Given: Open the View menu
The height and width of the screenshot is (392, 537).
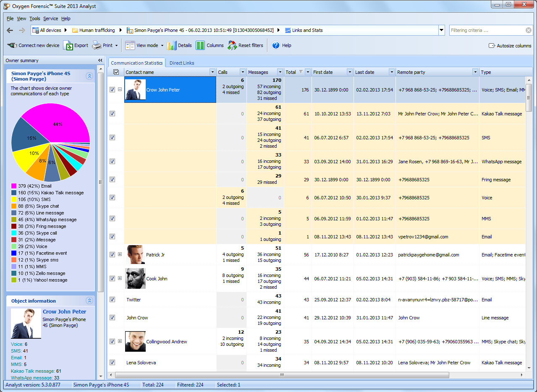Looking at the screenshot, I should (x=21, y=18).
